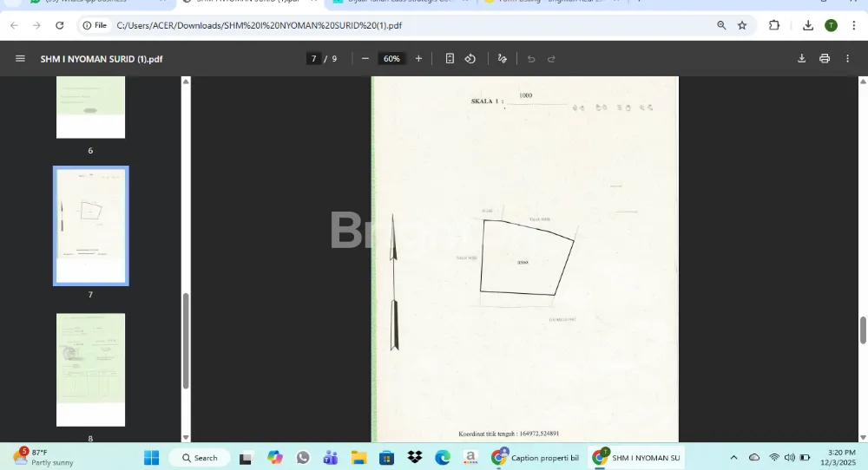Rotate the PDF counterclockwise
The height and width of the screenshot is (470, 868).
(x=470, y=59)
